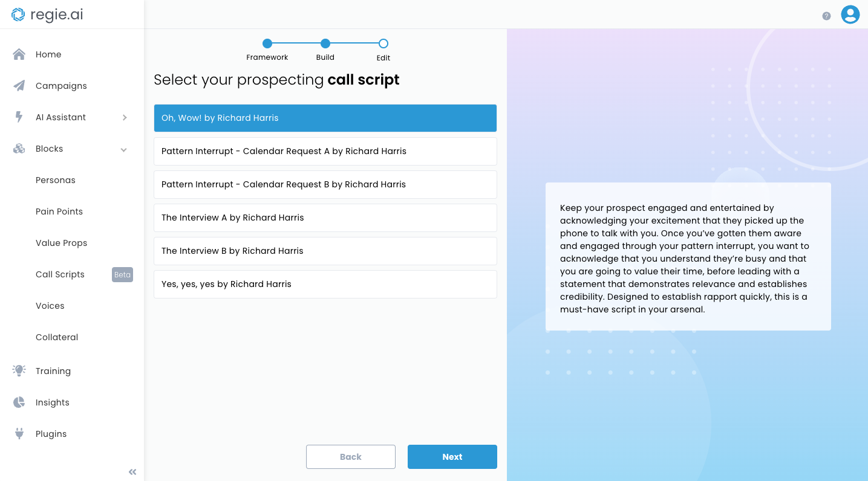Click the help question mark icon
The height and width of the screenshot is (481, 868).
pyautogui.click(x=826, y=16)
